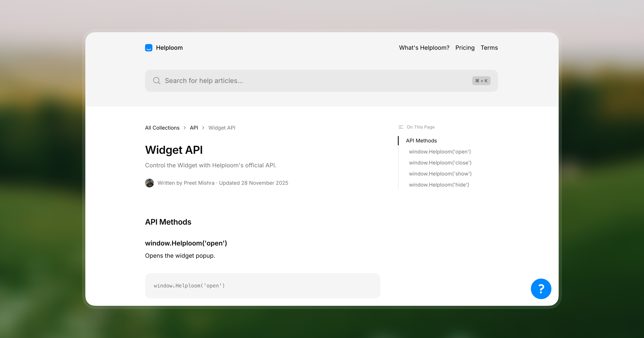
Task: Open the Terms nav link
Action: point(489,48)
